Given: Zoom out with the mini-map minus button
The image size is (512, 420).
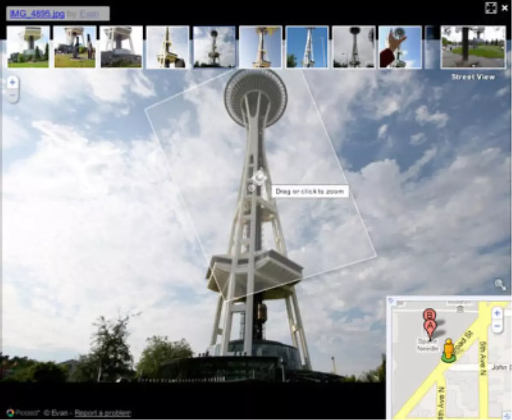Looking at the screenshot, I should pyautogui.click(x=496, y=327).
